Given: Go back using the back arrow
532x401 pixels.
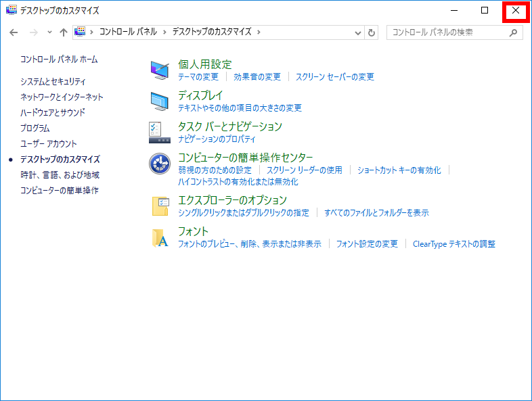Looking at the screenshot, I should [x=14, y=32].
